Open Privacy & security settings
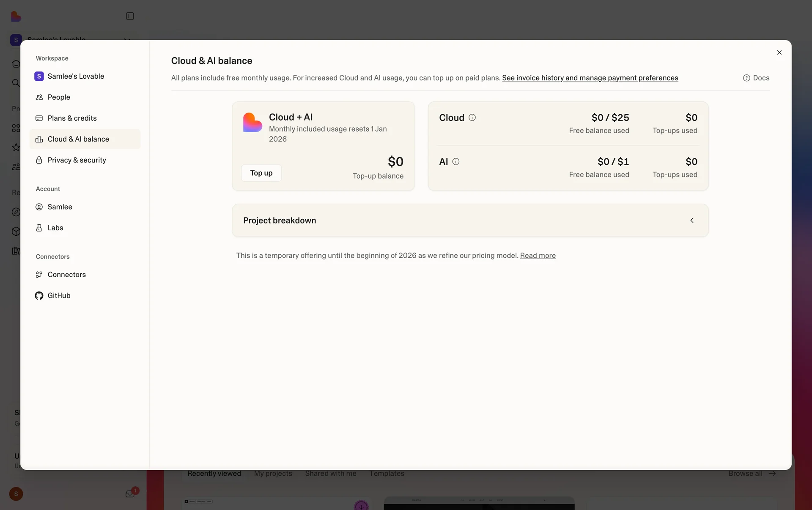This screenshot has width=812, height=510. (x=77, y=160)
